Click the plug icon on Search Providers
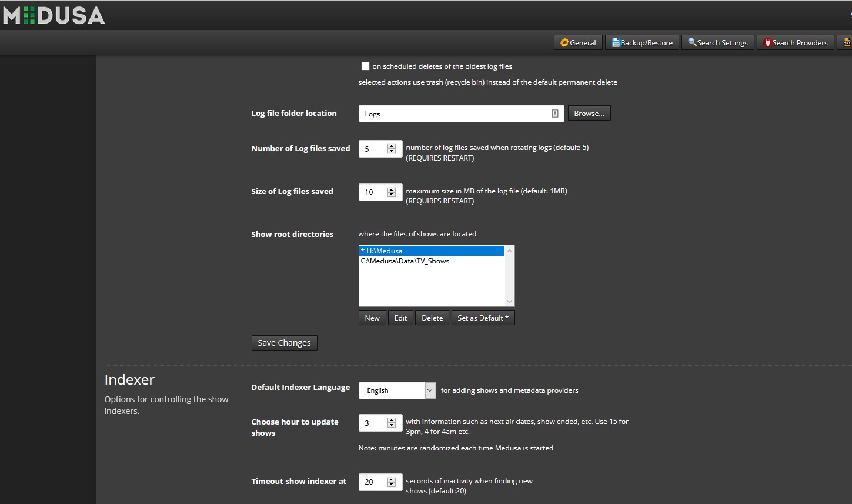Viewport: 852px width, 504px height. click(768, 42)
